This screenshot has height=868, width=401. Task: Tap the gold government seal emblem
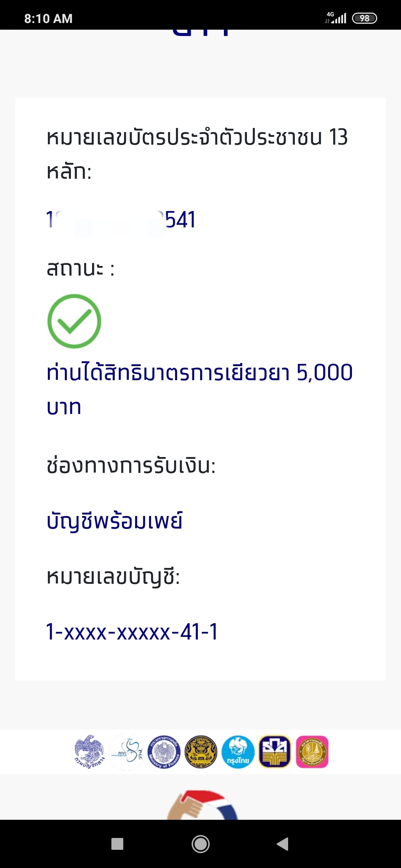click(201, 752)
